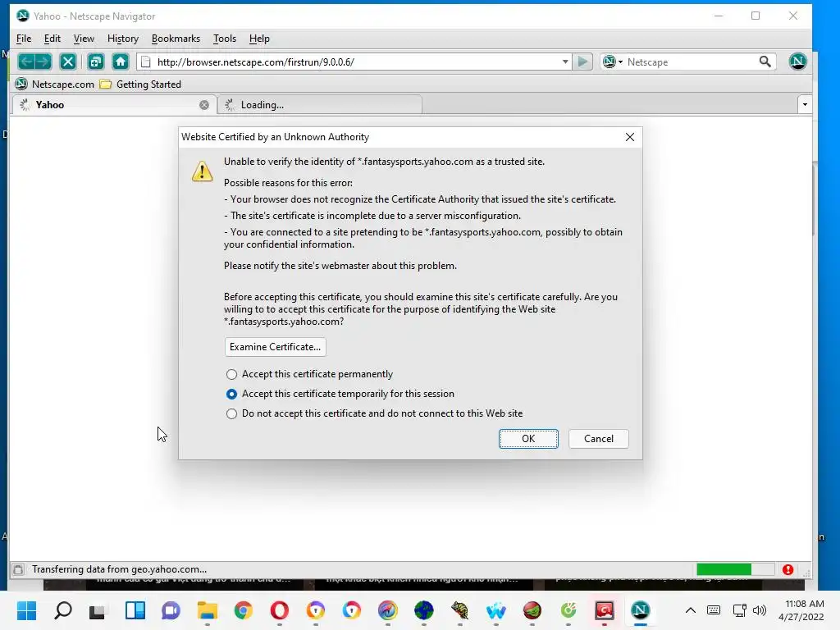The width and height of the screenshot is (840, 630).
Task: Open the Getting Started bookmarks folder
Action: tap(141, 84)
